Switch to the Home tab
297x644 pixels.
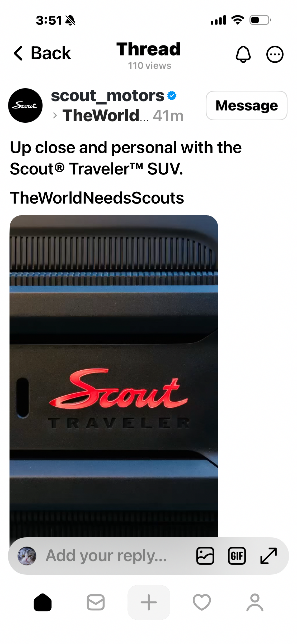point(43,602)
